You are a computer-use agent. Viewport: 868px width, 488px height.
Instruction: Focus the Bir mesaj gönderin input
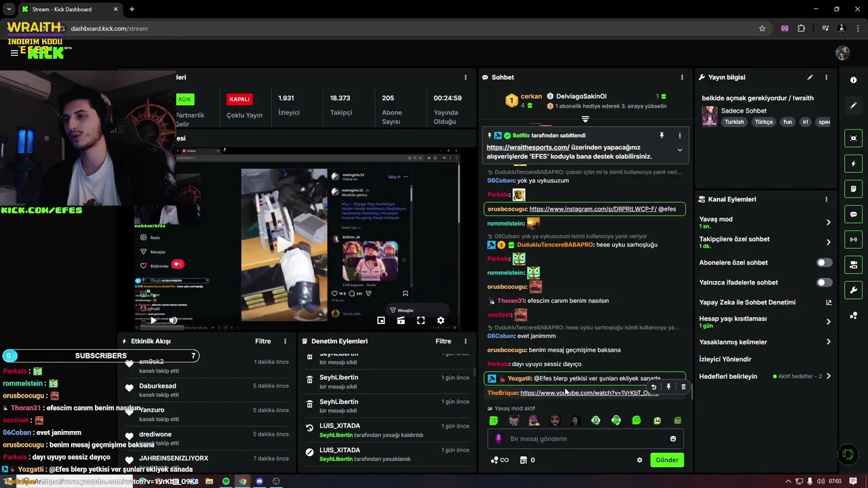pyautogui.click(x=585, y=439)
